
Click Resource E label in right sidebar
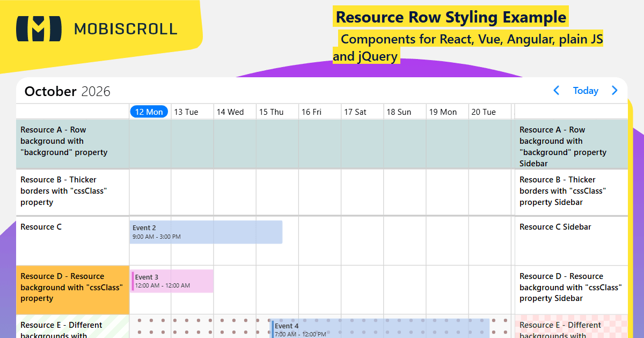pos(571,326)
